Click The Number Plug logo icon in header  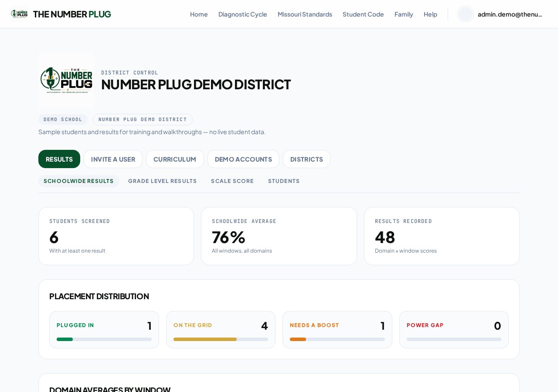tap(19, 14)
